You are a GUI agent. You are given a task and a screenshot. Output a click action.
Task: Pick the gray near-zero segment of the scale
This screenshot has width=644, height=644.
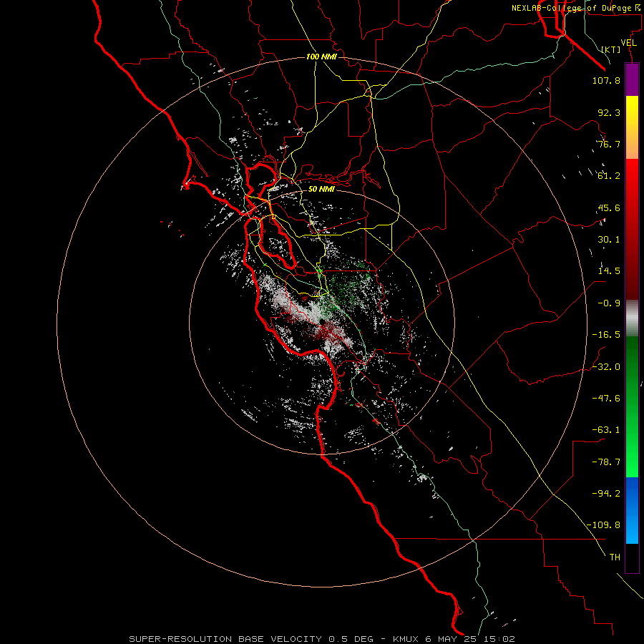point(632,318)
